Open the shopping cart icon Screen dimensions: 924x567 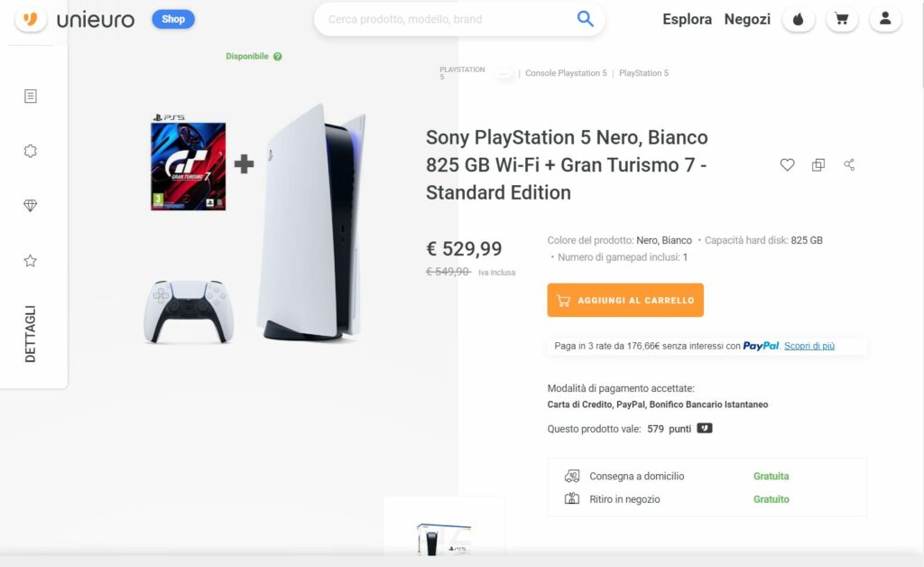tap(842, 19)
